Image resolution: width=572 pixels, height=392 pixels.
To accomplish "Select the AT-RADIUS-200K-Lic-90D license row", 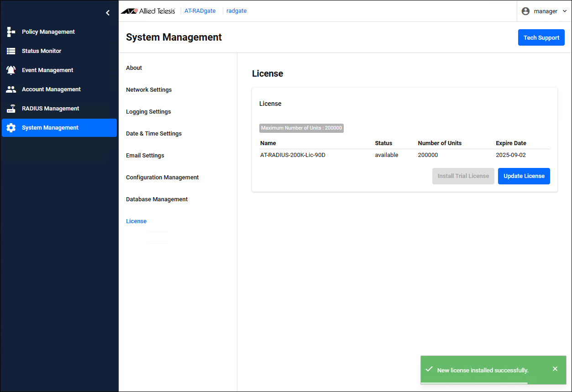I will (x=293, y=155).
